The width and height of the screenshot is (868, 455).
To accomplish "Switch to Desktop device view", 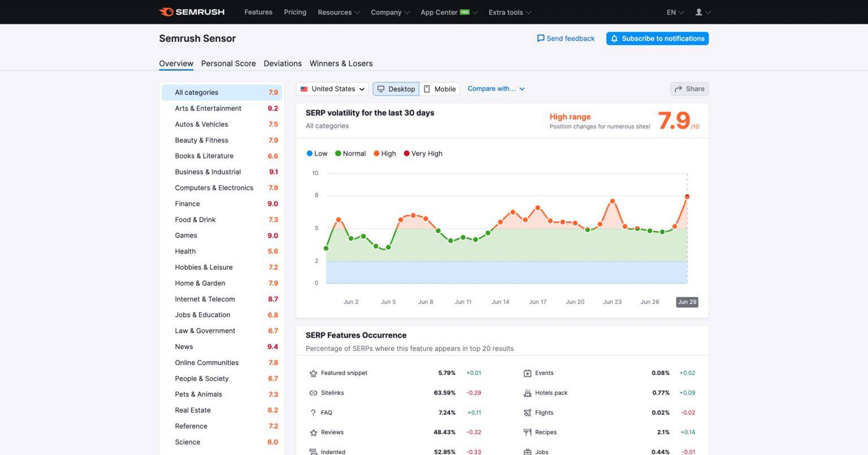I will click(x=396, y=89).
